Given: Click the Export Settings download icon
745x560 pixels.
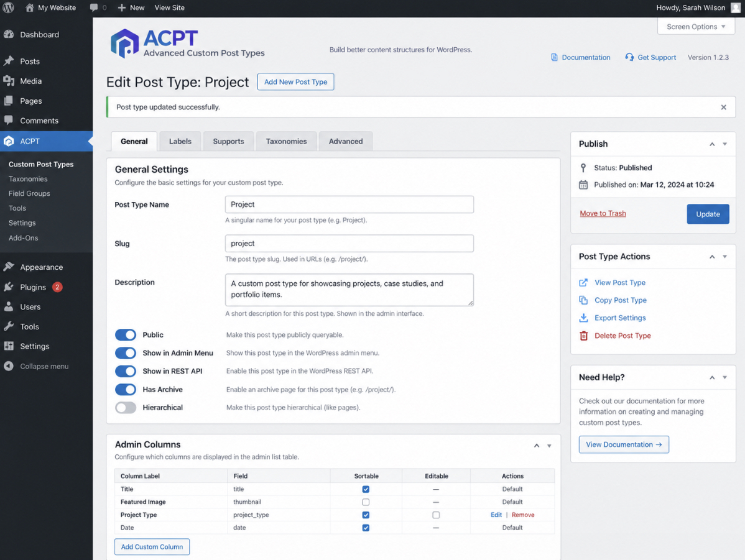Looking at the screenshot, I should [x=583, y=318].
